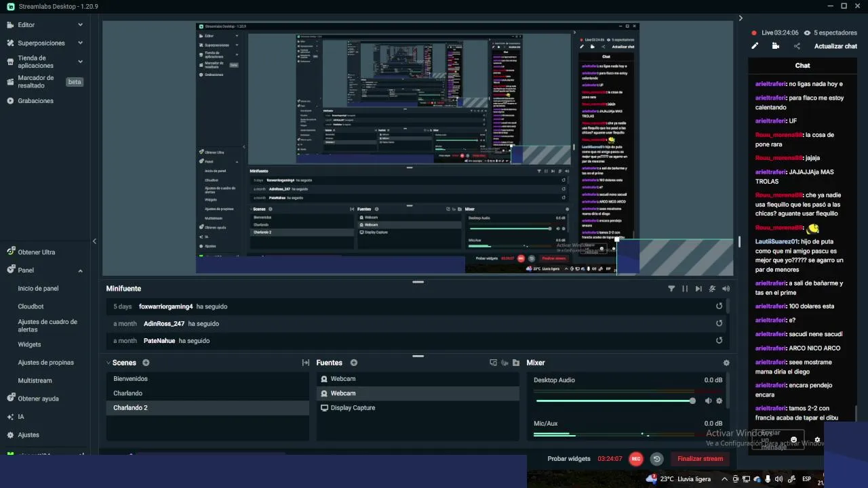Select the Chat tab header
868x488 pixels.
[x=802, y=66]
